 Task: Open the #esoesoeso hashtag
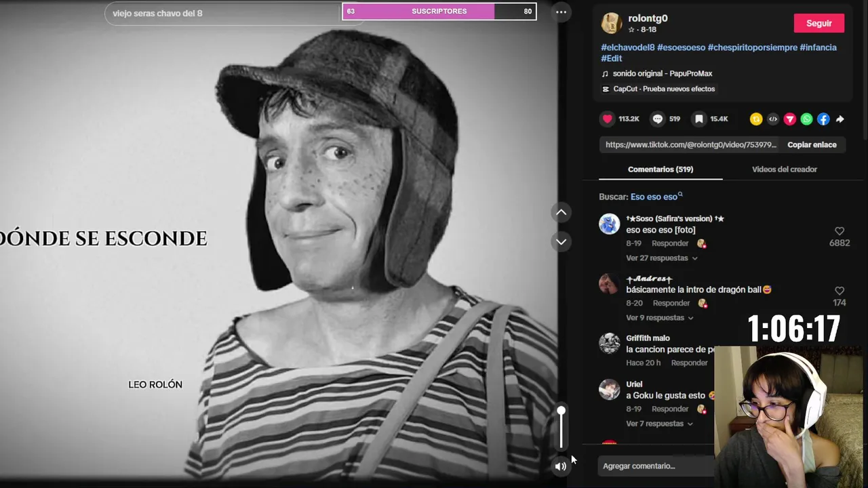coord(681,47)
